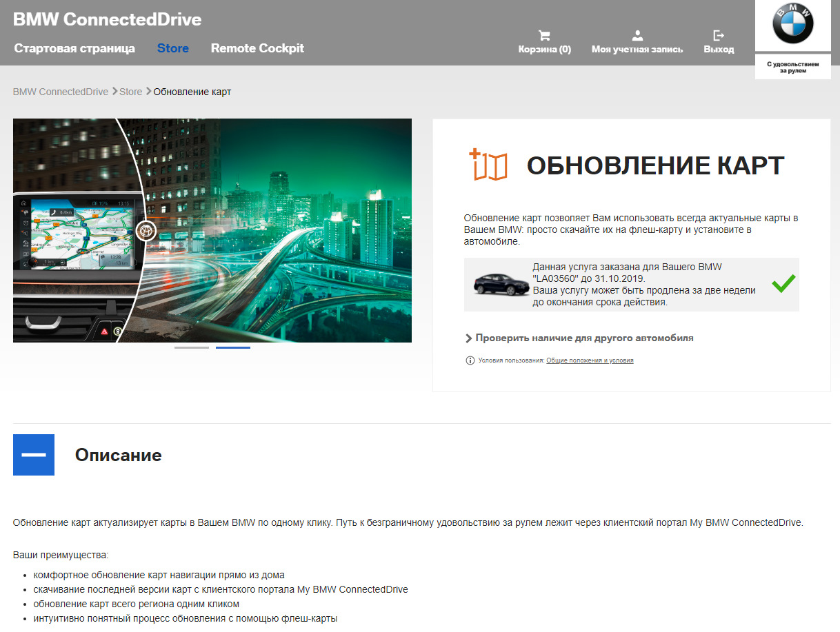Expand Проверить наличие для другого автомобиля
The width and height of the screenshot is (840, 632).
[x=579, y=338]
